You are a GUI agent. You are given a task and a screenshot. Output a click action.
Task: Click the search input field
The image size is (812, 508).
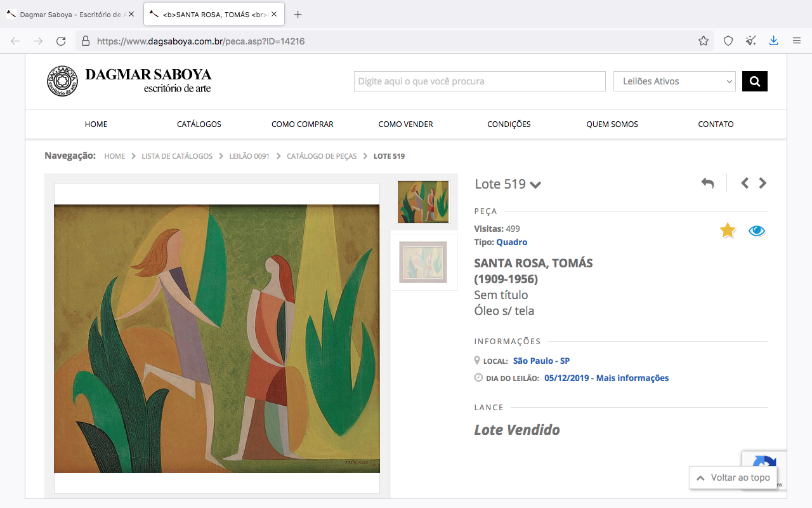coord(480,81)
